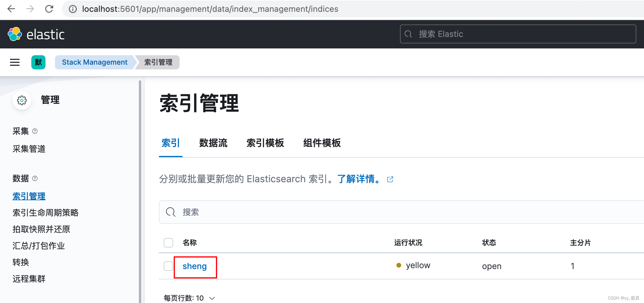Open the 每页行数: 10 dropdown

tap(189, 298)
